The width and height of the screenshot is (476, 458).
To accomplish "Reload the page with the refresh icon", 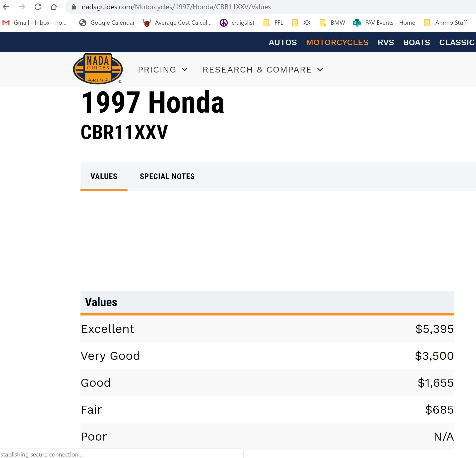I will (x=38, y=7).
